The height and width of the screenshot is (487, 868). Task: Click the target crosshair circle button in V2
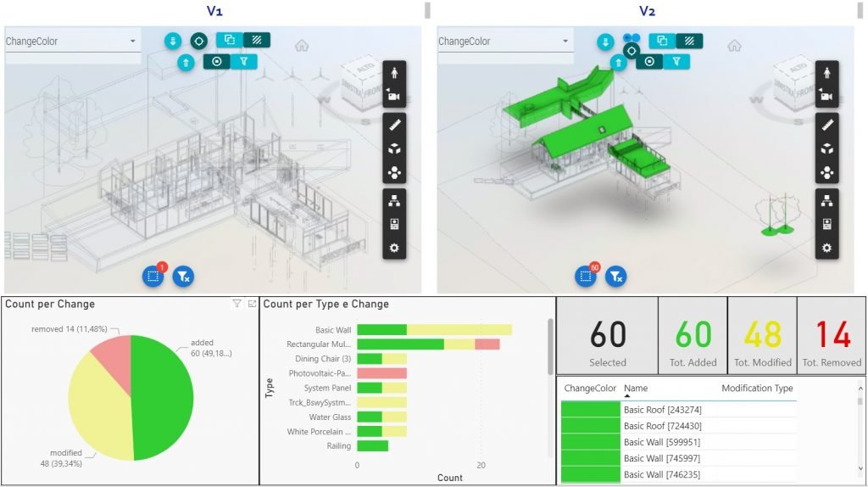pyautogui.click(x=631, y=51)
